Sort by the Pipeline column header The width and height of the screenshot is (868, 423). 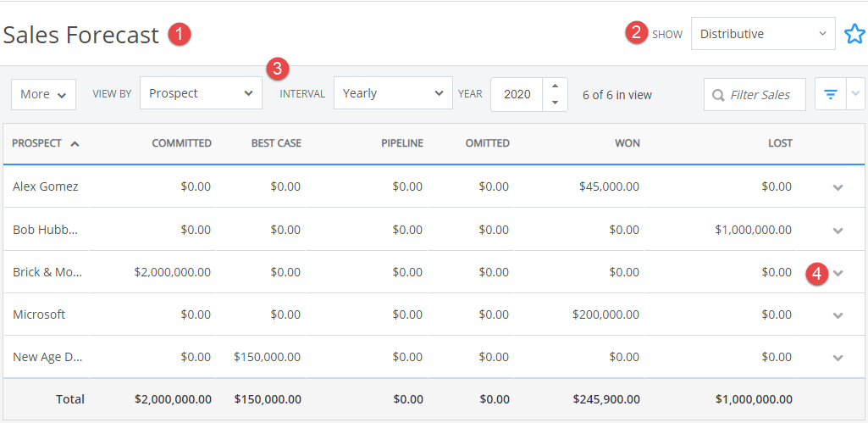click(402, 143)
